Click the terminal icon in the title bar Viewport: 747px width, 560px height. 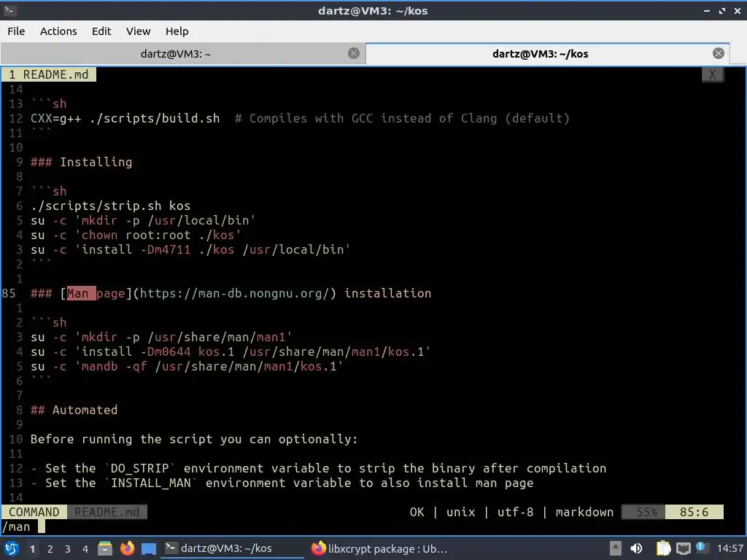(9, 10)
